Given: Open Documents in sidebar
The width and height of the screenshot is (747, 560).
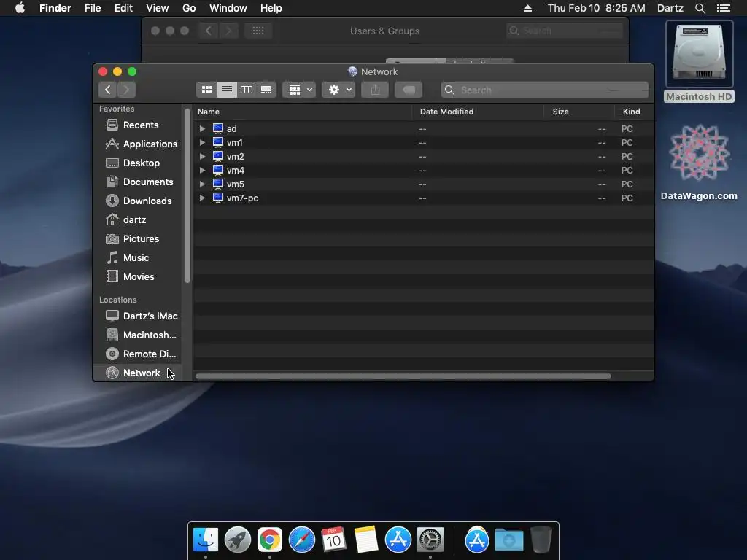Looking at the screenshot, I should pyautogui.click(x=138, y=182).
